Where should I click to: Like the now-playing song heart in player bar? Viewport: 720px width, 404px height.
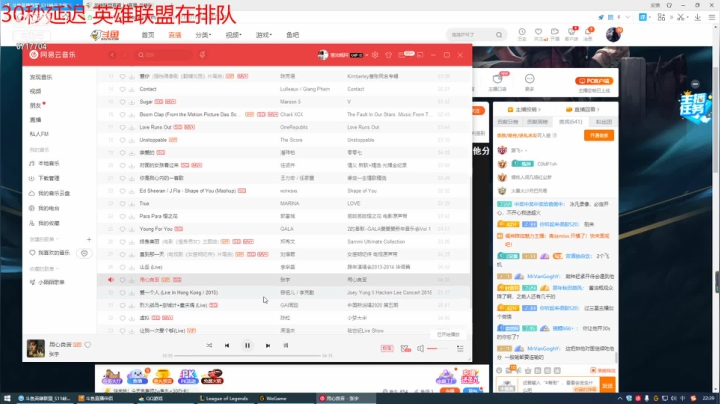click(88, 345)
